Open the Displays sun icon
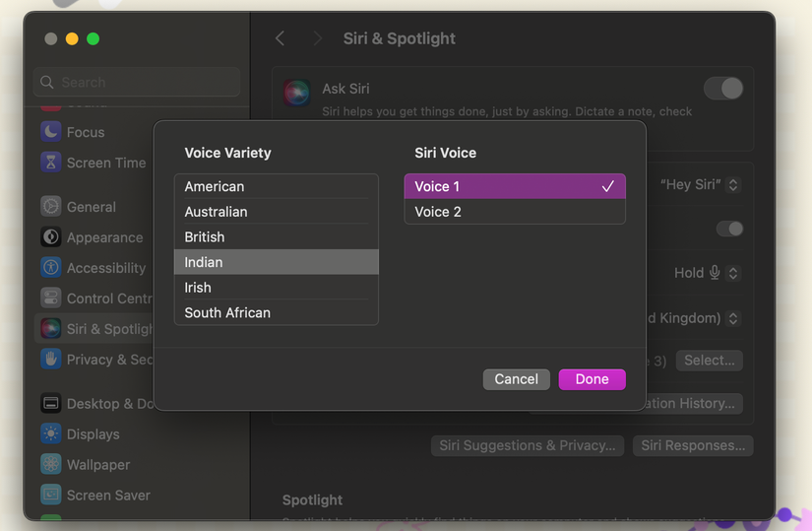Viewport: 812px width, 531px height. [x=51, y=434]
